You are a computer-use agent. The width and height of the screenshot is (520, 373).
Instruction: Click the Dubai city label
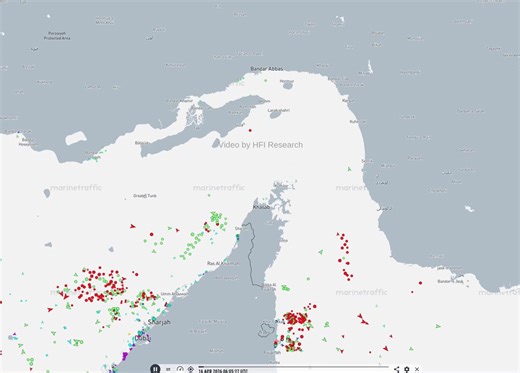point(142,338)
